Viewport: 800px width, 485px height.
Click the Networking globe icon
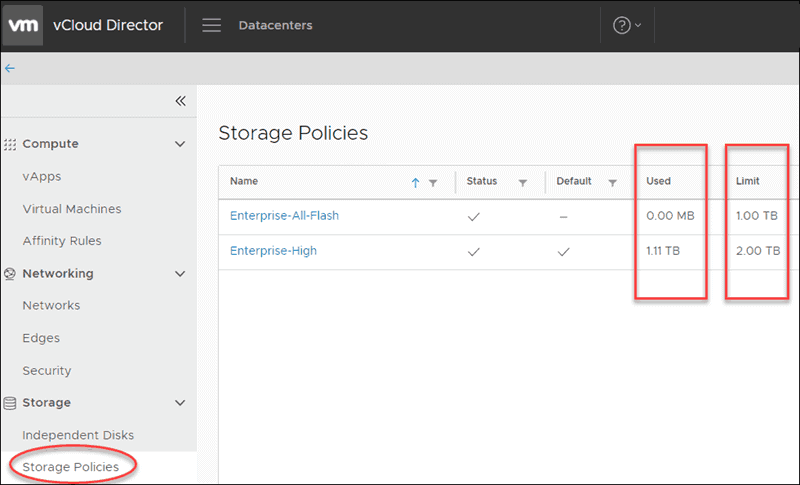tap(10, 274)
